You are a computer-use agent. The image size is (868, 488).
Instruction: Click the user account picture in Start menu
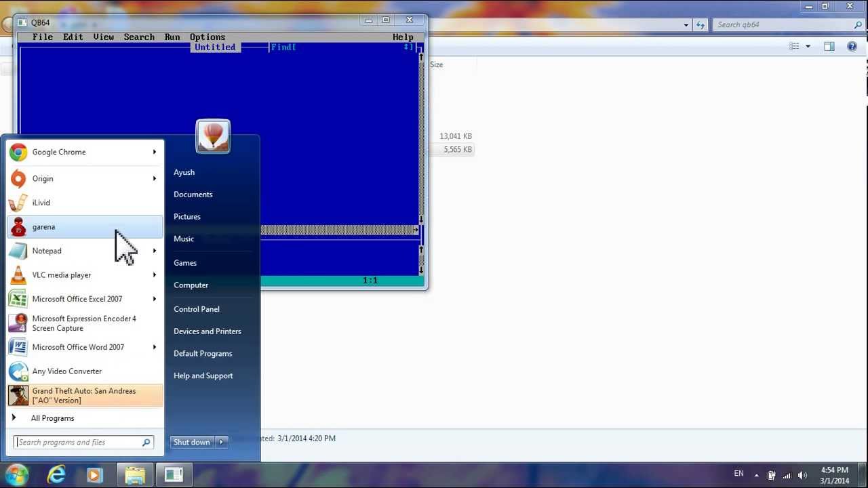[213, 136]
